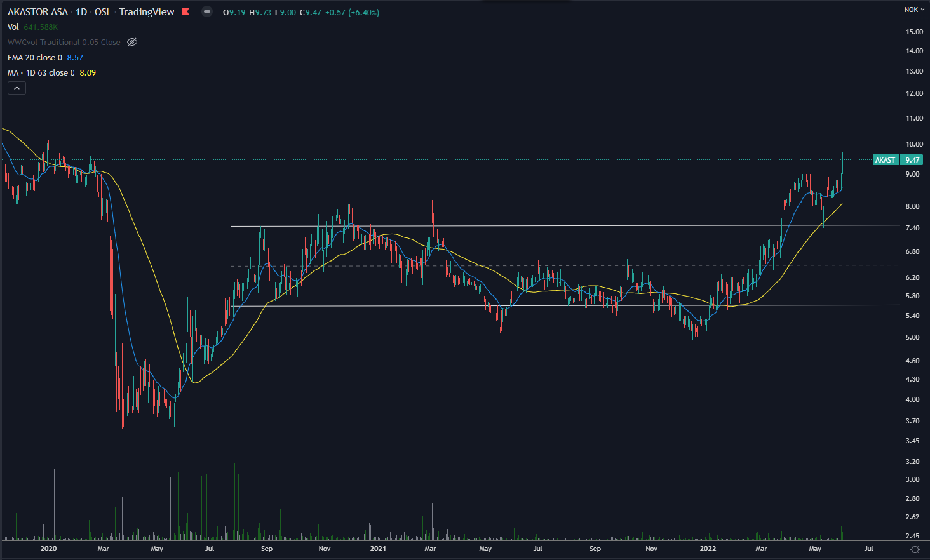Click the lower horizontal line near 5.60
The image size is (930, 560).
click(x=565, y=306)
